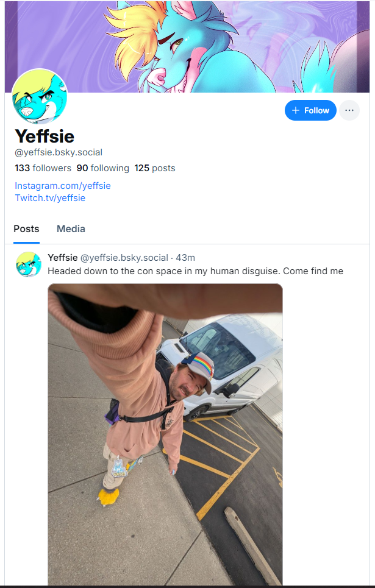This screenshot has height=588, width=375.
Task: View the 90 following list
Action: pyautogui.click(x=103, y=168)
